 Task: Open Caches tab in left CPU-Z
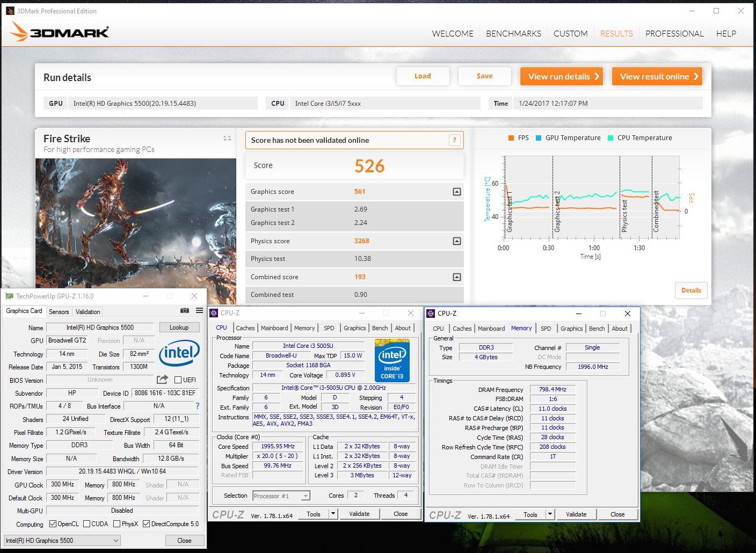245,328
